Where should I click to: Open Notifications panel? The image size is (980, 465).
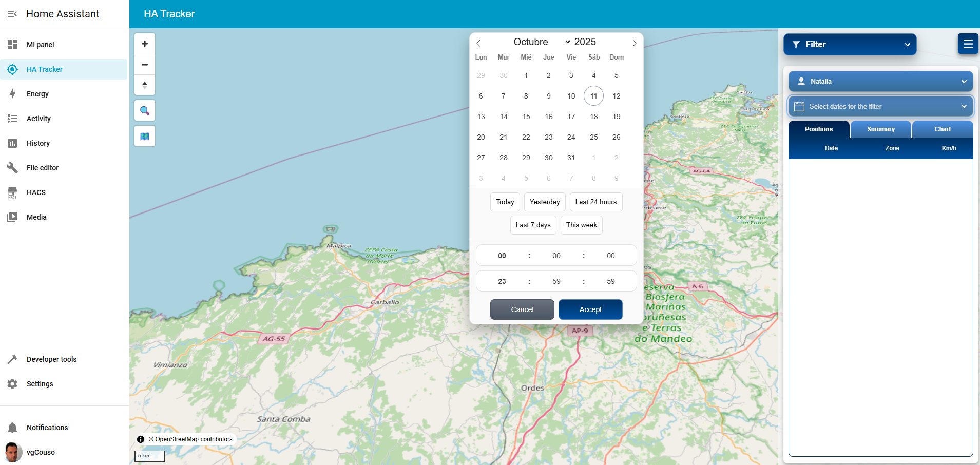click(64, 428)
